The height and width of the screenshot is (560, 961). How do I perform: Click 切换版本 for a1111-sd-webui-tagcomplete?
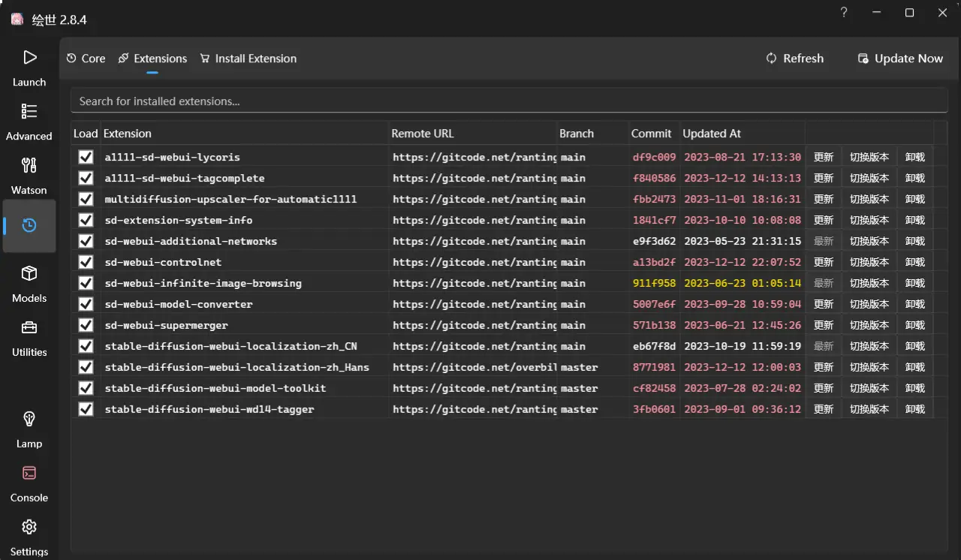(869, 178)
